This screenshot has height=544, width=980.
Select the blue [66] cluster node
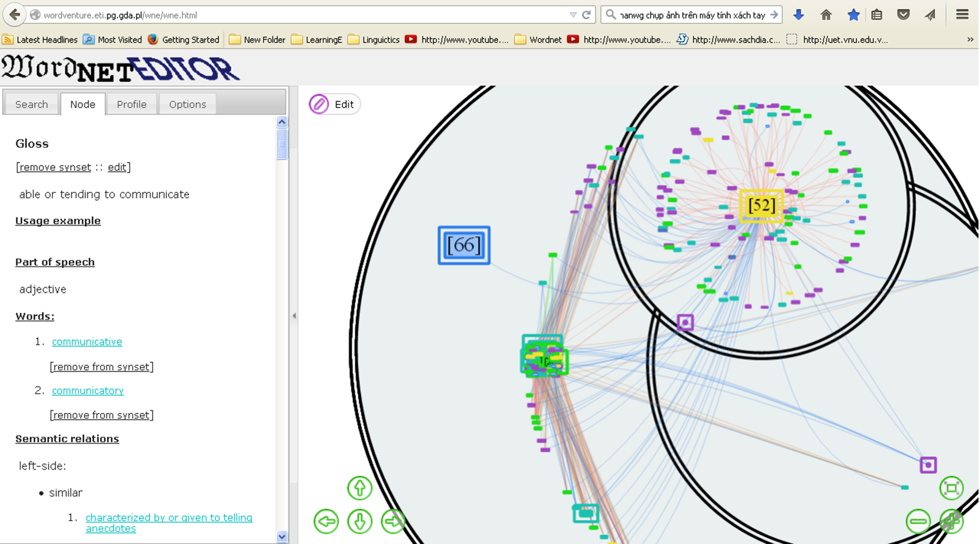464,245
